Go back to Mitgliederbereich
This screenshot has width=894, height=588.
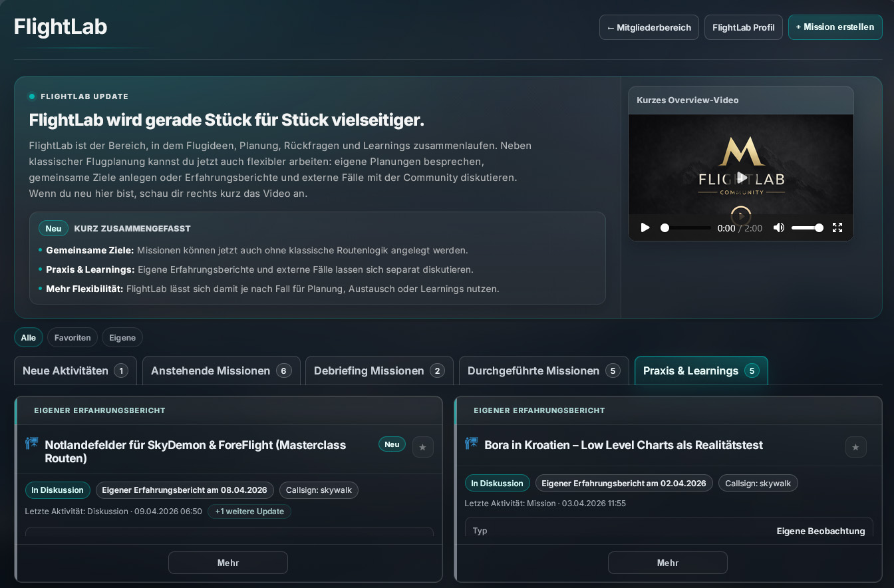click(x=649, y=27)
